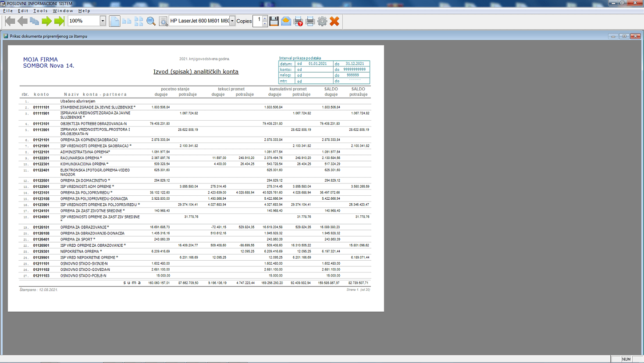Close preview with orange X icon
The height and width of the screenshot is (363, 644).
point(334,21)
